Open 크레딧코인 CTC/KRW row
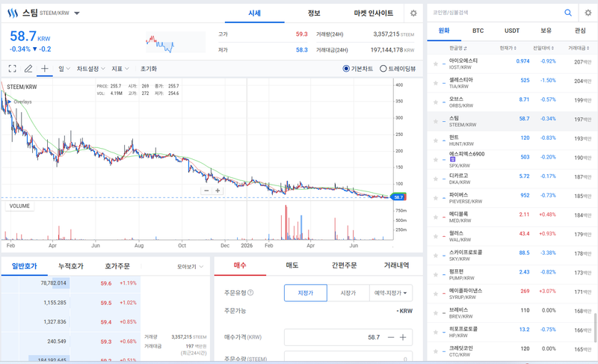598x364 pixels. click(512, 351)
